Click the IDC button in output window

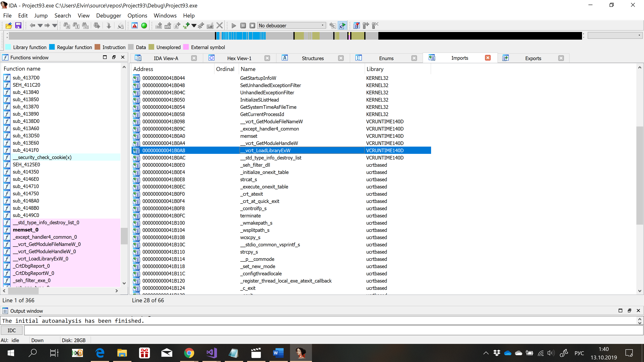tap(11, 330)
